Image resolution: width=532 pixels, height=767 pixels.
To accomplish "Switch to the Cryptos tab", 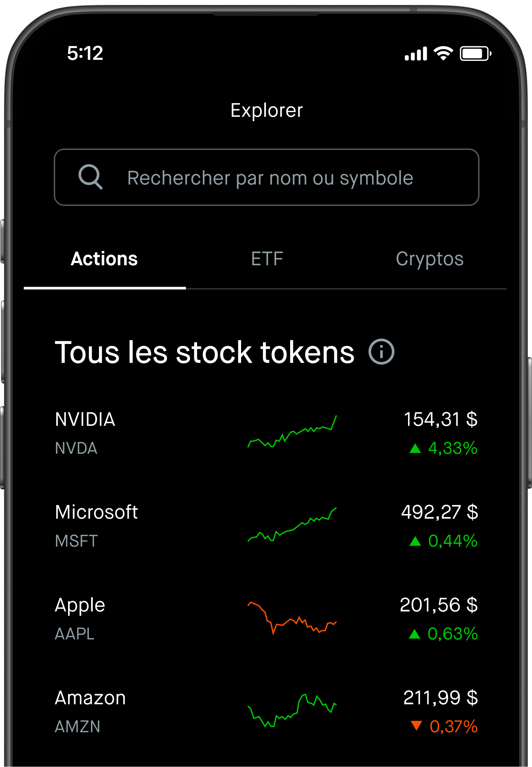I will [429, 259].
